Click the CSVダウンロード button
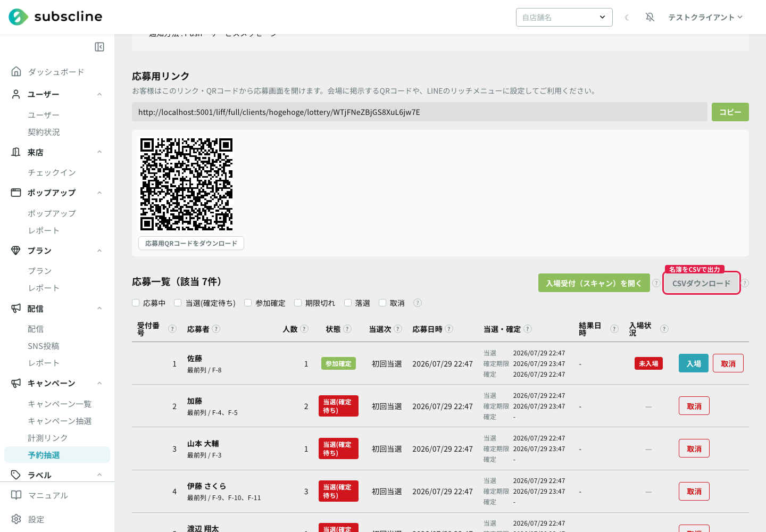This screenshot has width=766, height=532. (702, 283)
